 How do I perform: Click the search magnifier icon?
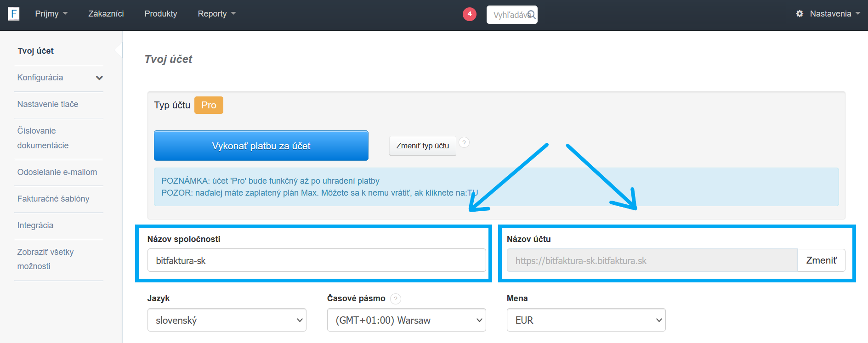[x=531, y=15]
